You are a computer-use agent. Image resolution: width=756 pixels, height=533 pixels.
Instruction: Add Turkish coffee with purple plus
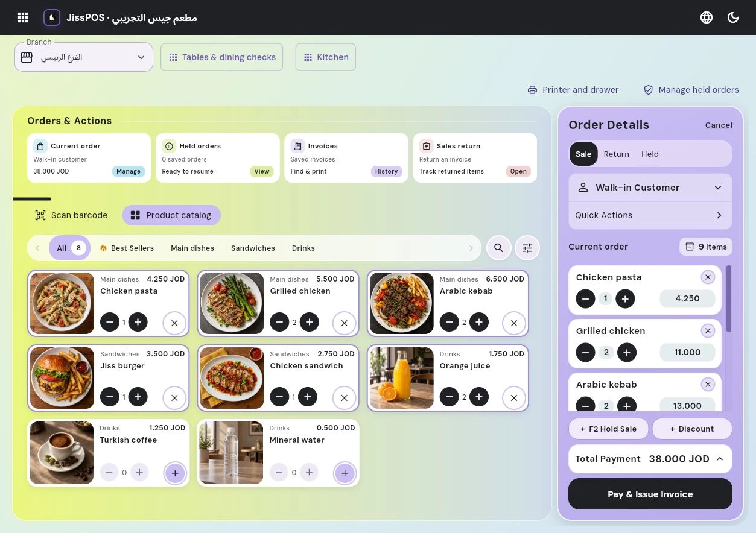coord(175,473)
